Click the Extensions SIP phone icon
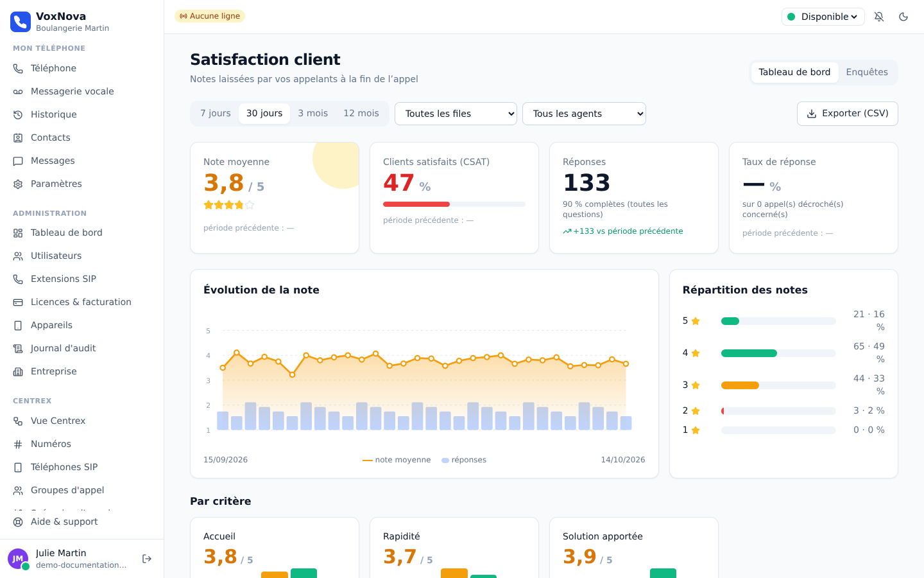The height and width of the screenshot is (578, 924). point(18,279)
